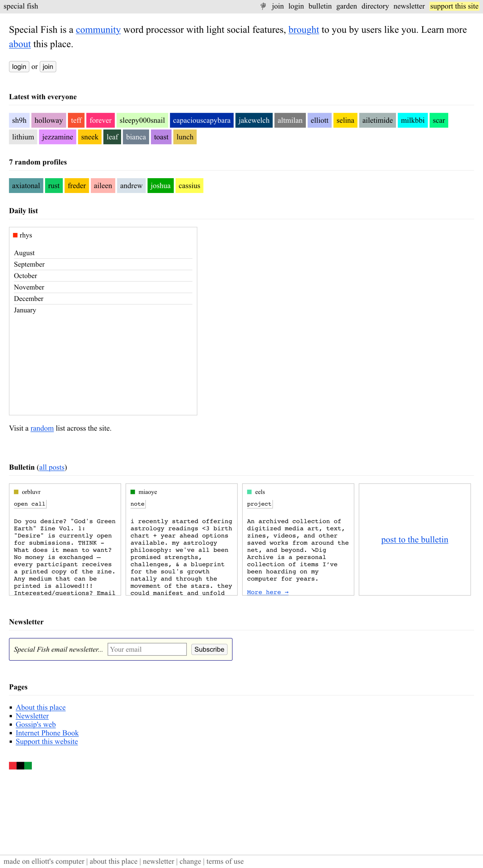Click the red square beside rhys
Viewport: 483px width, 868px height.
[x=15, y=235]
